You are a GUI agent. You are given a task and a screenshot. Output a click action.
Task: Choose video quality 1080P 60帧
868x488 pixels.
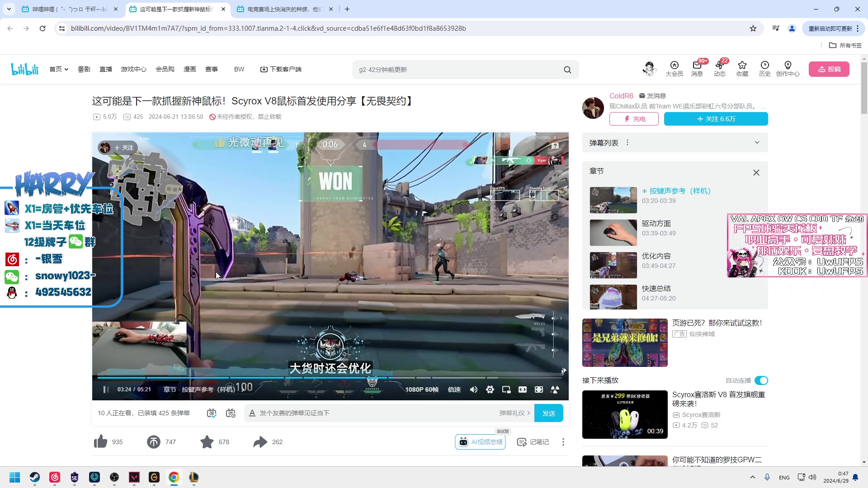point(422,389)
